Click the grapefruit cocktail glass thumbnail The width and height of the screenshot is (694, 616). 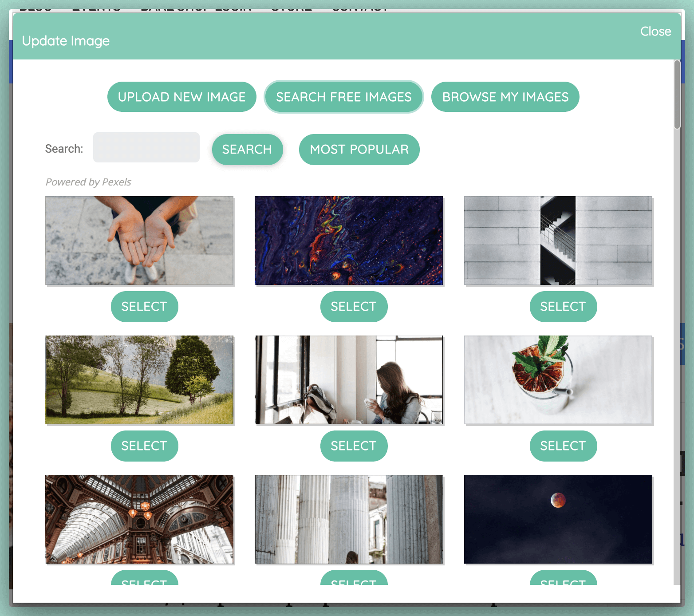[x=558, y=380]
